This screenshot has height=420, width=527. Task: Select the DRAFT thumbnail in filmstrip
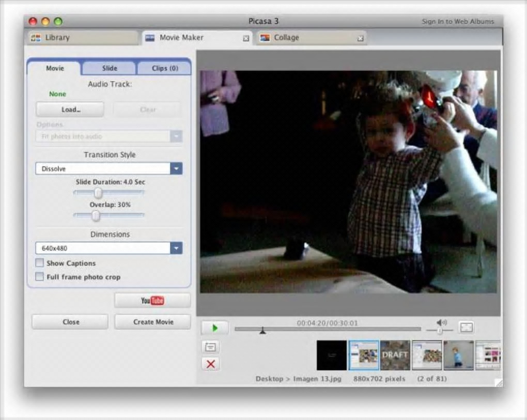395,355
